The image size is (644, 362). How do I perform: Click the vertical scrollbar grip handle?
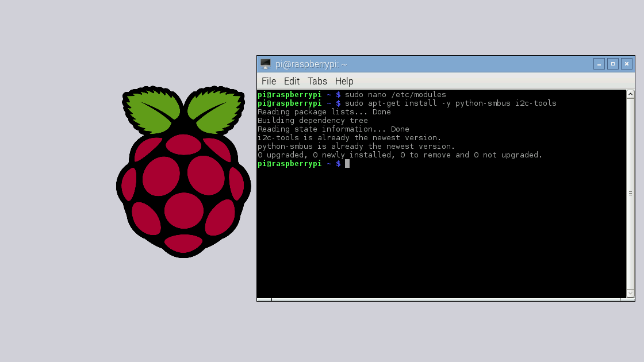coord(630,193)
